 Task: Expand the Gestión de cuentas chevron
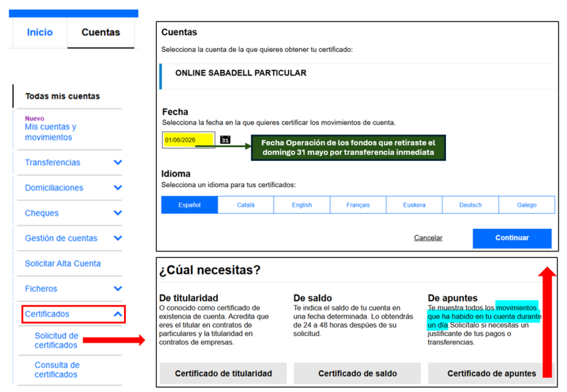point(118,238)
